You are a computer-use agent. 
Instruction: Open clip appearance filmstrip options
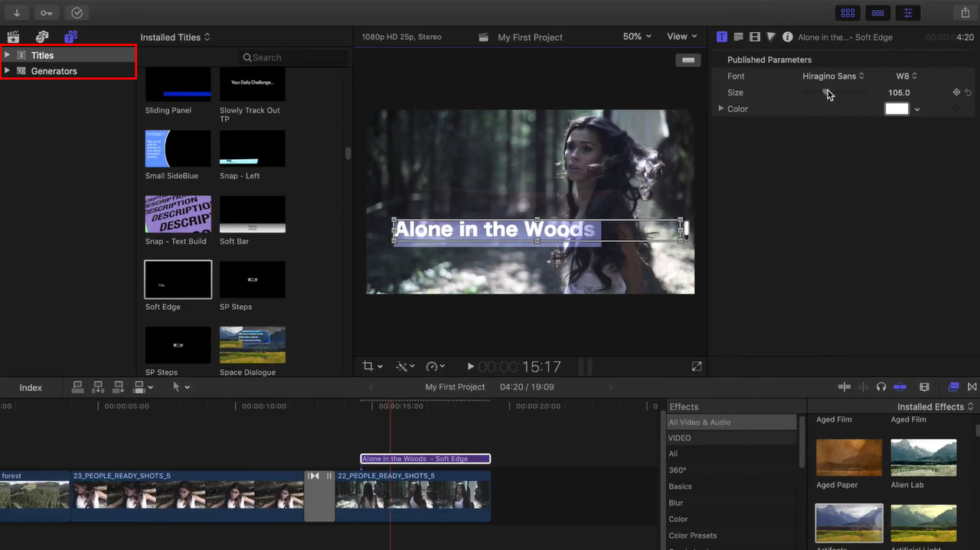924,387
